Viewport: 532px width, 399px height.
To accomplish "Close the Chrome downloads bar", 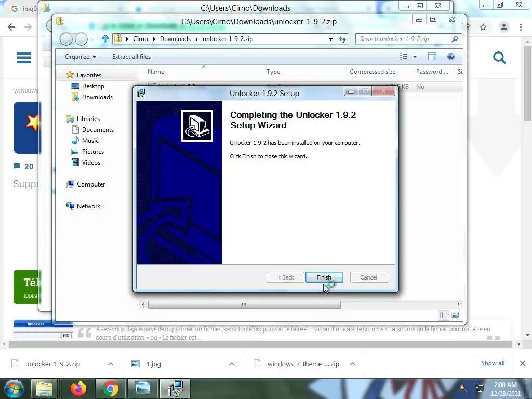I will click(523, 363).
